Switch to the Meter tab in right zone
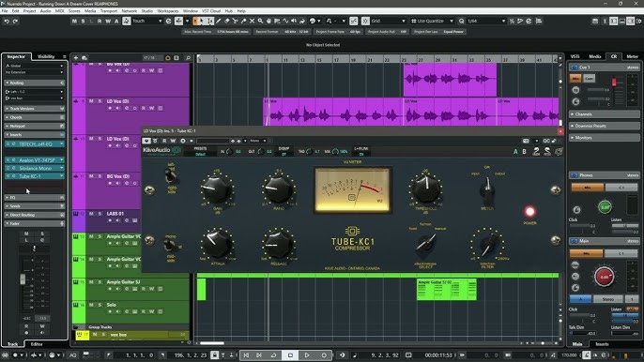 [632, 56]
